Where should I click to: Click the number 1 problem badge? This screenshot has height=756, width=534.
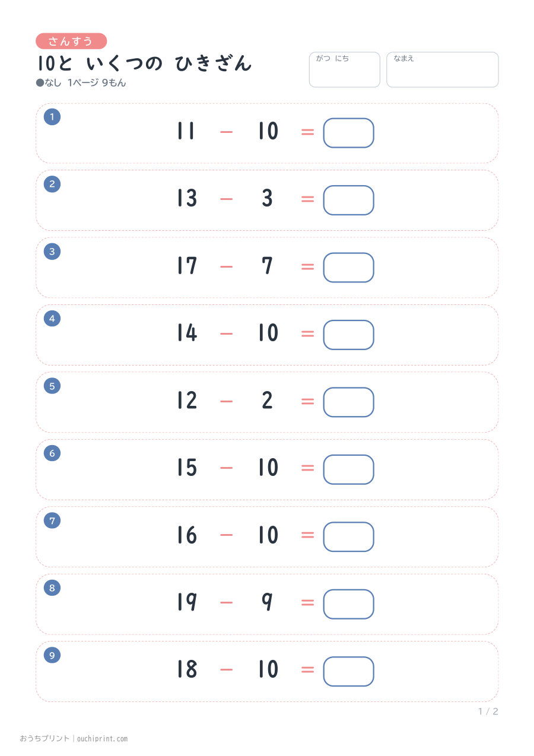[x=52, y=117]
